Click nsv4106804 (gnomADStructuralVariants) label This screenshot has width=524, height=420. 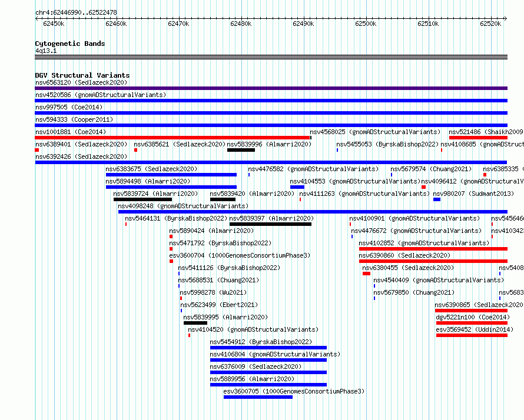275,354
